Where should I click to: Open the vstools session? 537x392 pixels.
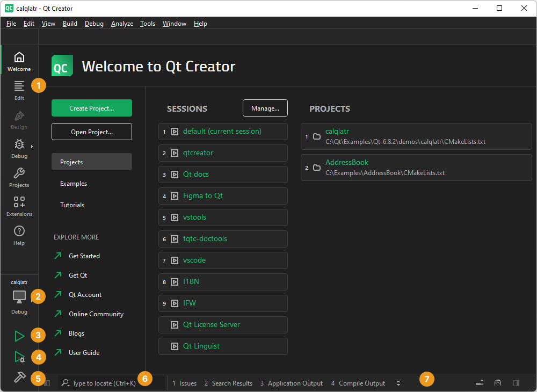(223, 217)
